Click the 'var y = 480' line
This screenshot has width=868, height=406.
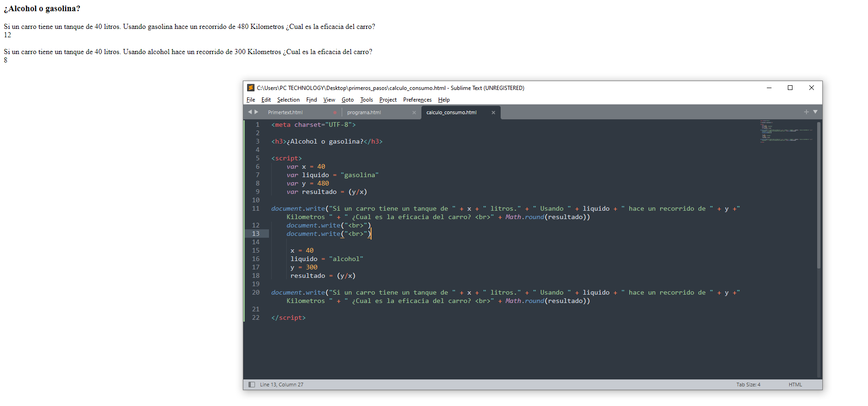coord(308,183)
